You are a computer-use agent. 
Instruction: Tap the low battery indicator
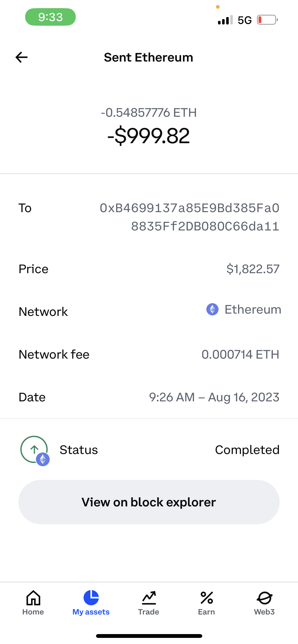click(x=267, y=20)
